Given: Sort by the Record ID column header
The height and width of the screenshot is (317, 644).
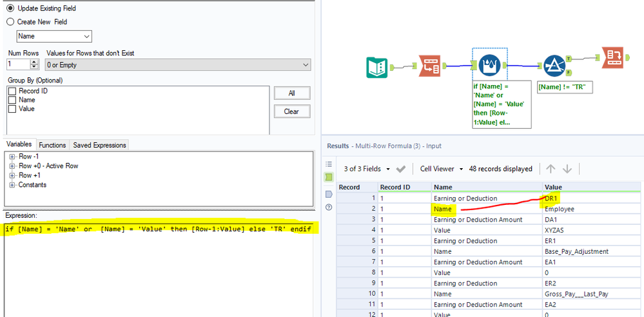Looking at the screenshot, I should coord(405,187).
